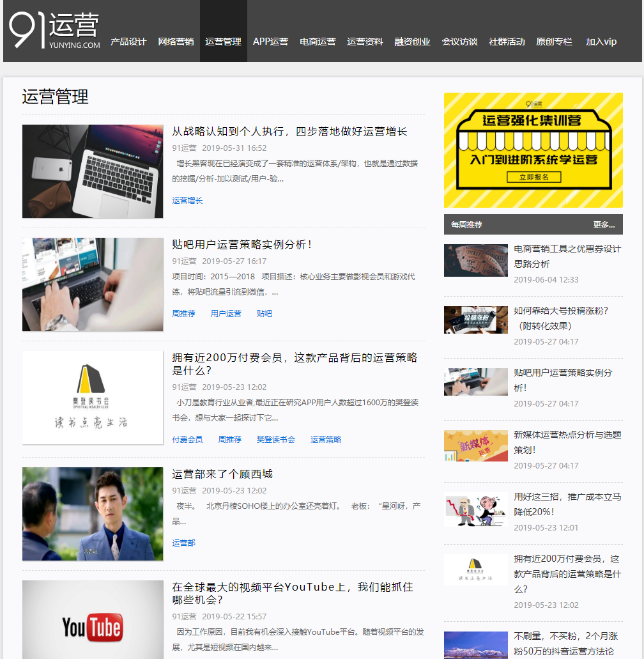This screenshot has width=644, height=659.
Task: Open the man in blue suit thumbnail
Action: pyautogui.click(x=93, y=513)
